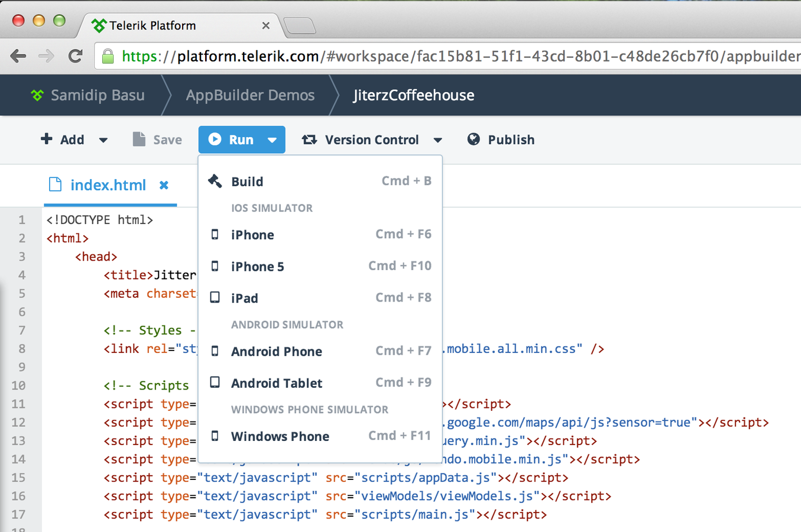The image size is (801, 532).
Task: Click the Publish globe icon
Action: (474, 139)
